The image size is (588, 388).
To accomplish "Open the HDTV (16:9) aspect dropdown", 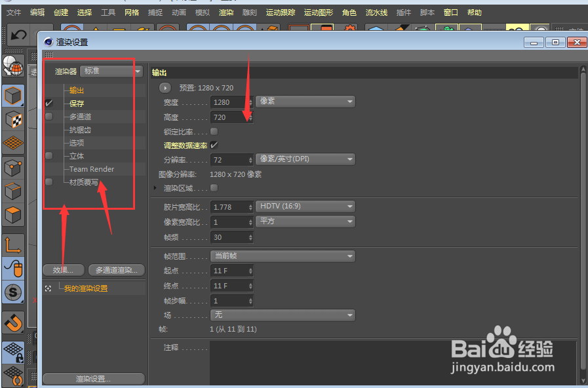I will pos(305,205).
